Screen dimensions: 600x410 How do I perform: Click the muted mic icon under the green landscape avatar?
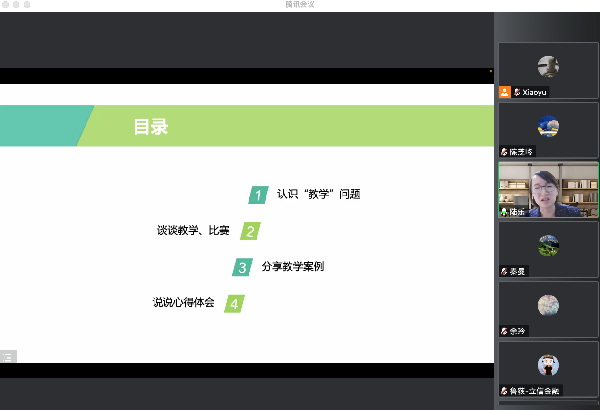point(505,271)
